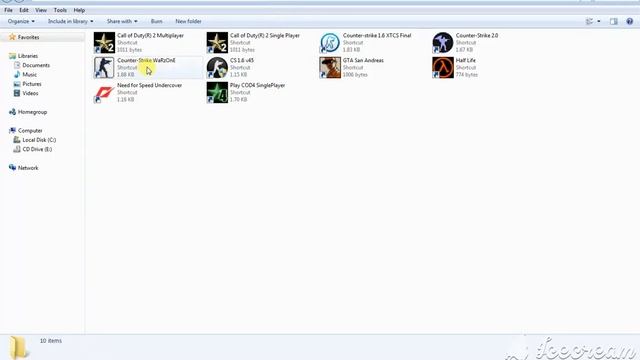Image resolution: width=640 pixels, height=360 pixels.
Task: Click the Music note icon
Action: click(17, 74)
